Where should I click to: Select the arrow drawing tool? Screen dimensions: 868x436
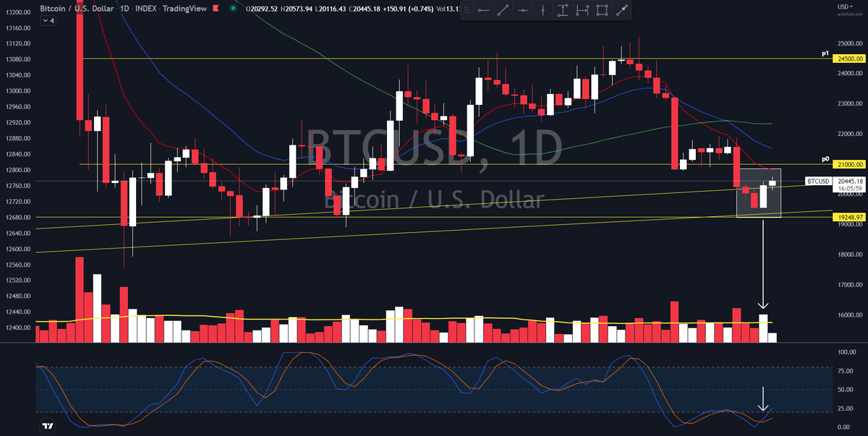621,10
